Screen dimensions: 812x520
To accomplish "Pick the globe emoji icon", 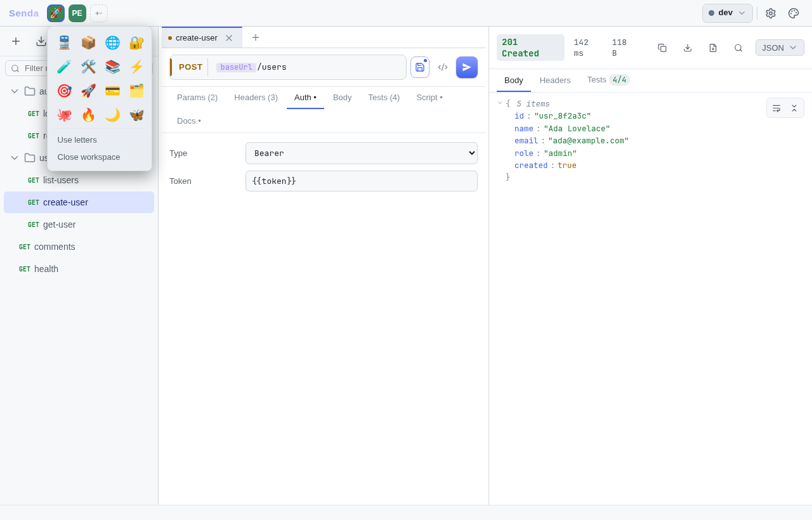I will pyautogui.click(x=112, y=42).
